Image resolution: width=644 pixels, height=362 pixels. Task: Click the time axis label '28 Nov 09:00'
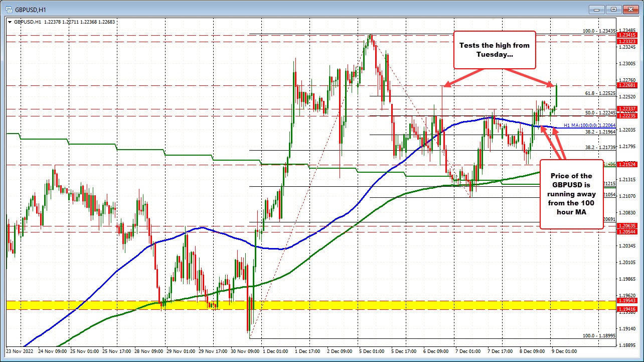[x=148, y=351]
